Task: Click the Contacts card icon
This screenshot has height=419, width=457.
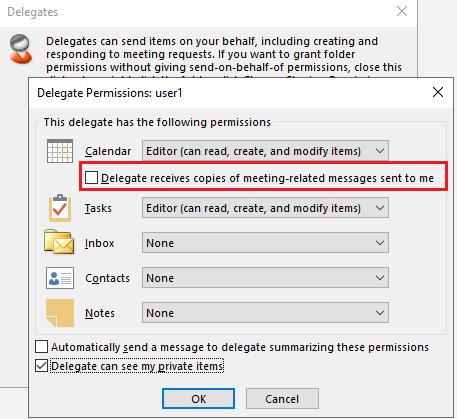Action: click(60, 278)
